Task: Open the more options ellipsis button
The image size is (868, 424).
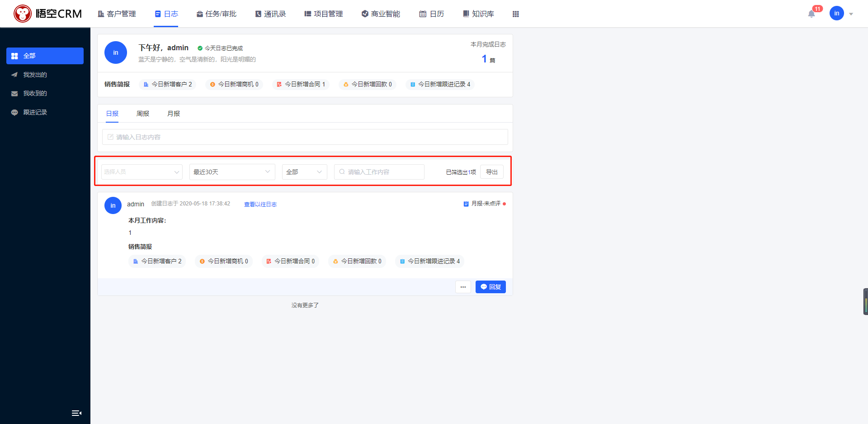Action: (463, 287)
